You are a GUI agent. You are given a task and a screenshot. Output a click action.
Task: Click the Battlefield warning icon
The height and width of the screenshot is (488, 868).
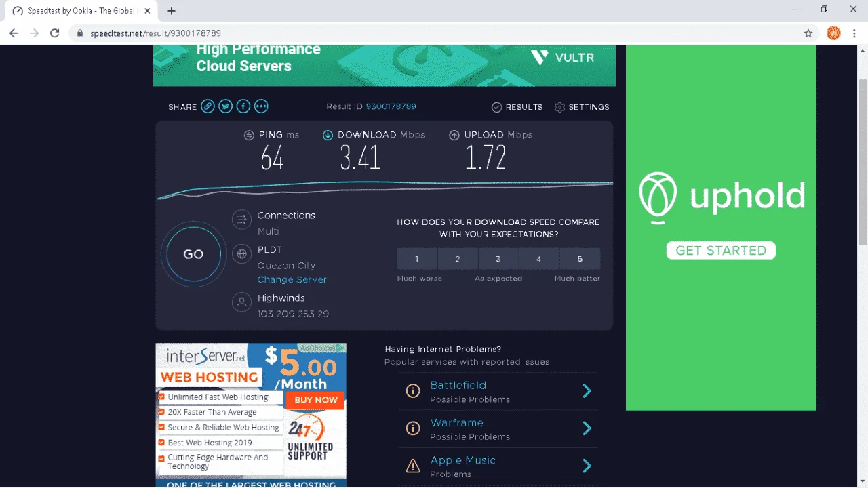[x=412, y=391]
